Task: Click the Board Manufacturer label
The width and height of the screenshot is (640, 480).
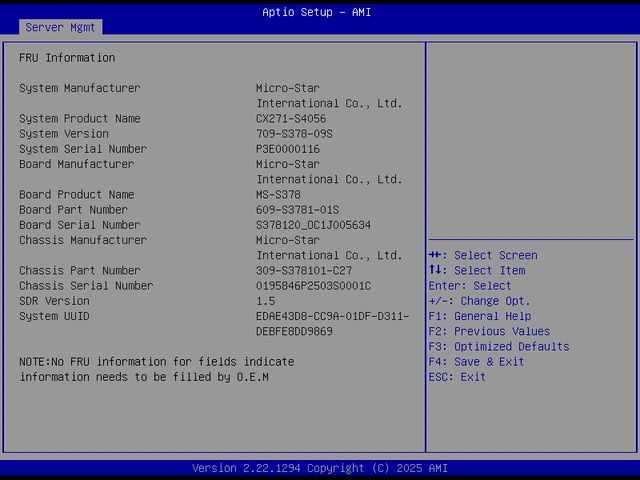Action: pyautogui.click(x=76, y=164)
